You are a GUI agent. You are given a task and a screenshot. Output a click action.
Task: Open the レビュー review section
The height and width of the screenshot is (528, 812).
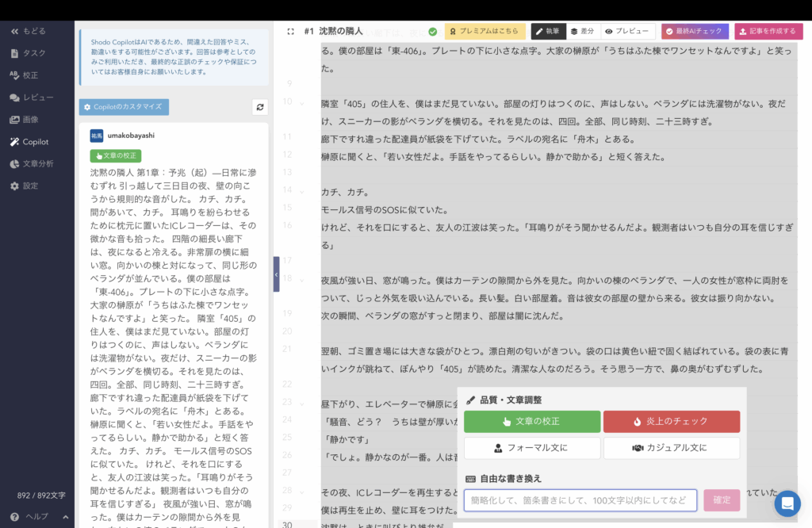32,98
